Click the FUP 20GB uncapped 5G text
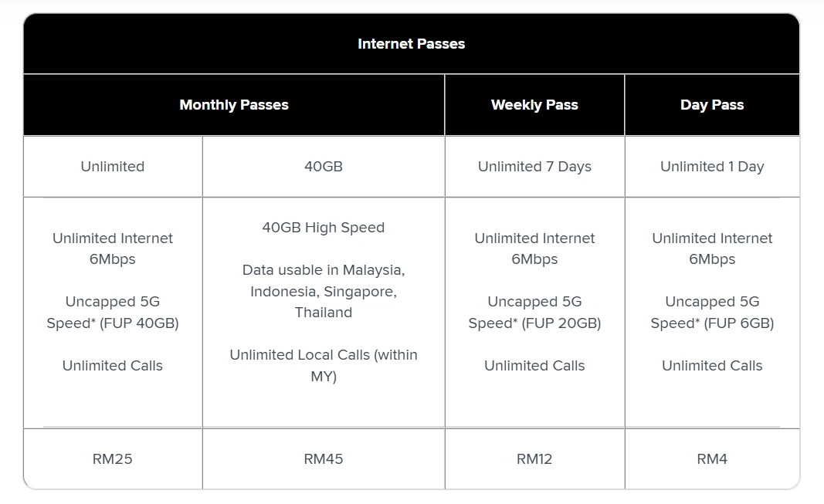Viewport: 824px width, 504px height. (534, 312)
